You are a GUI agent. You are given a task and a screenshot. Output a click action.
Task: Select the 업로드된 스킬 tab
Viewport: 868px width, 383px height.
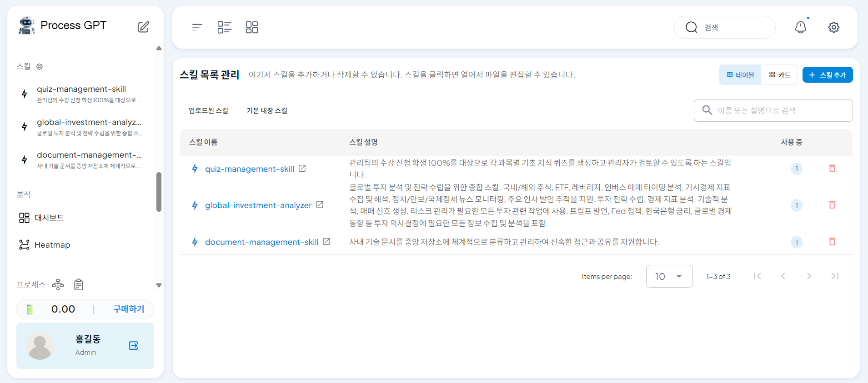209,110
